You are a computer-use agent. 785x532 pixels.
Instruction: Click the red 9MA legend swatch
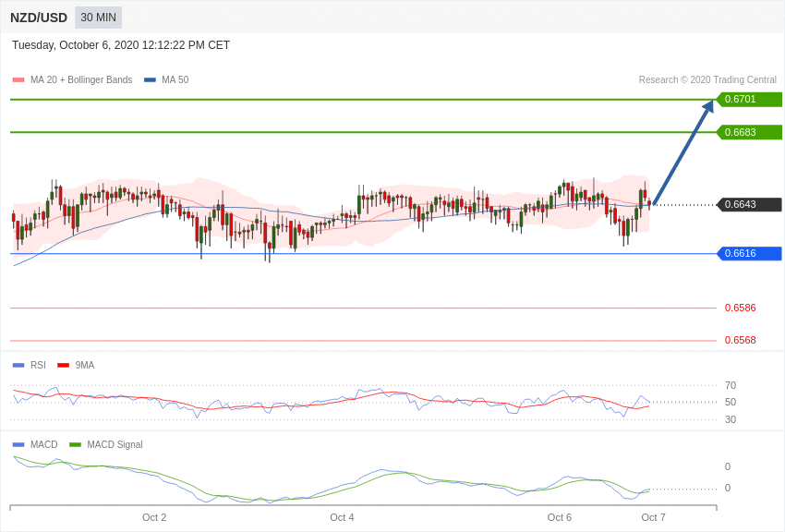pyautogui.click(x=63, y=366)
